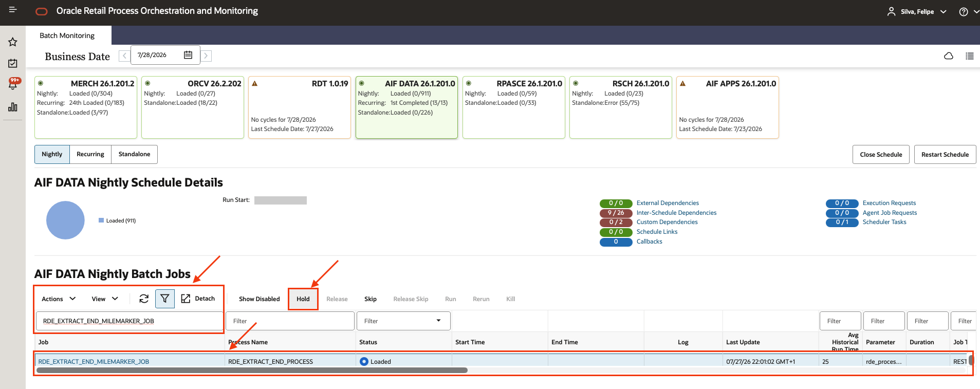Expand the Silva, Felipe user menu
Screen dimensions: 980x389
tap(943, 12)
